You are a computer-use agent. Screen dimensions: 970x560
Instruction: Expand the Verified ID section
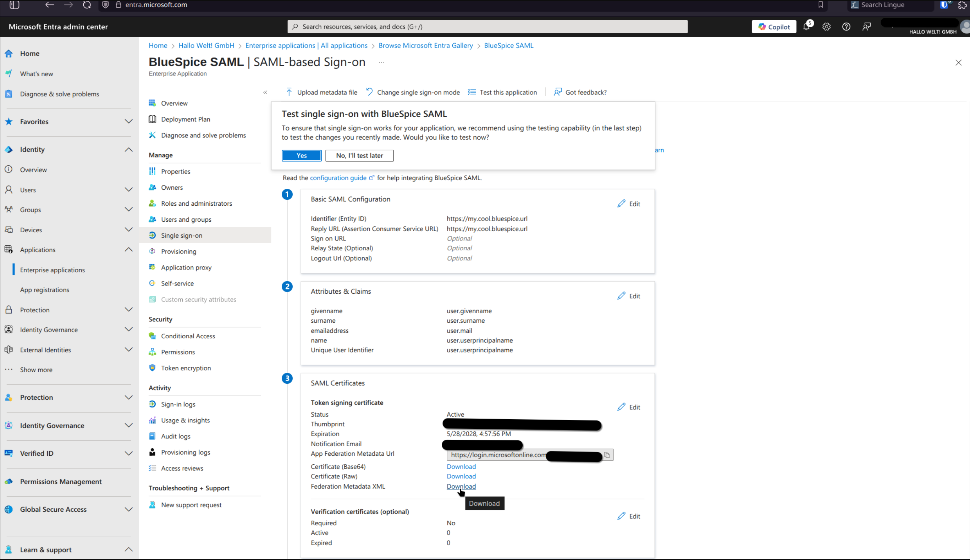coord(128,453)
